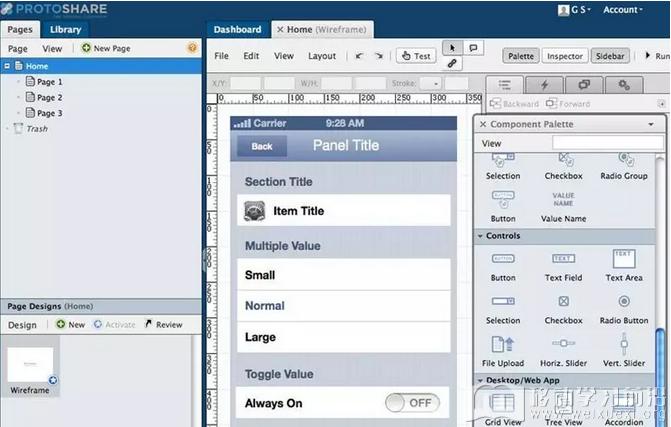
Task: Pick the Vert. Slider component
Action: tap(624, 352)
